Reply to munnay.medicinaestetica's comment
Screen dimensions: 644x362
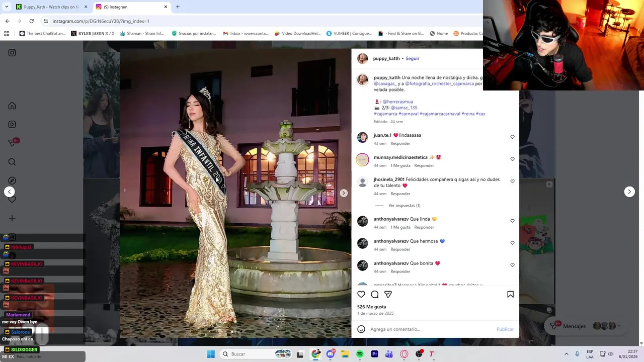(x=424, y=165)
